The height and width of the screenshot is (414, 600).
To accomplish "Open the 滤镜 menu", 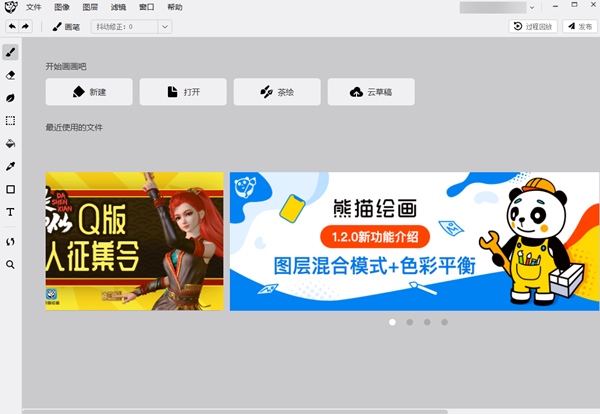I will (118, 7).
